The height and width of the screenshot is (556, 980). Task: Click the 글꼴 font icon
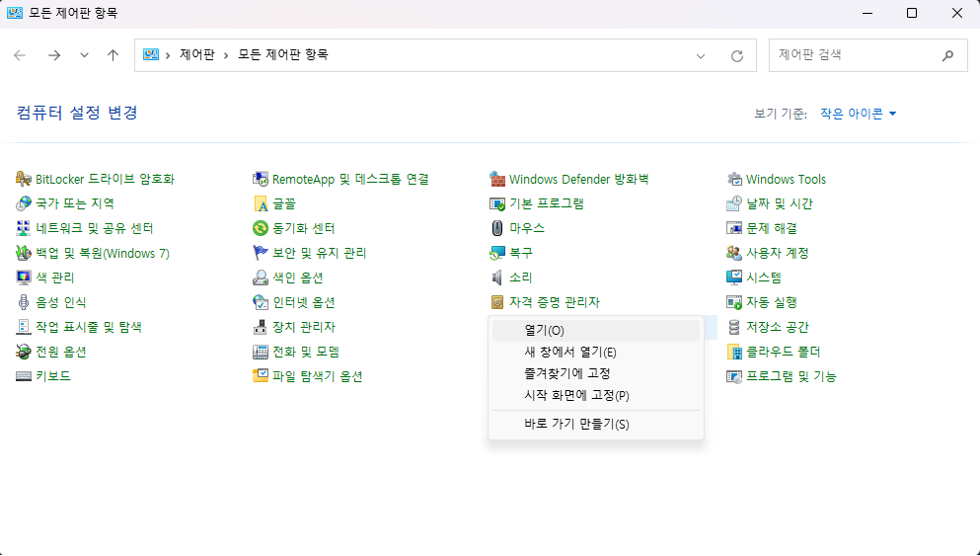pos(260,203)
